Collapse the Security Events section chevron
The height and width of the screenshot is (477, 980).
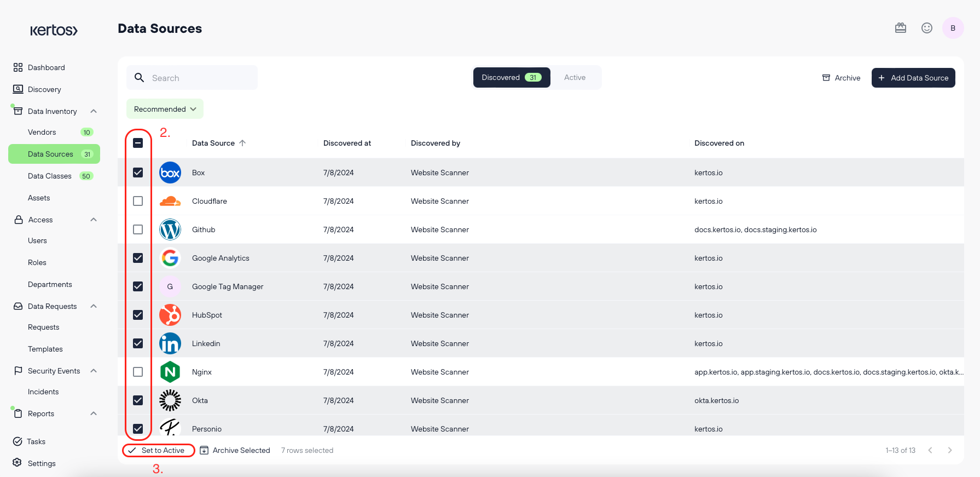[x=94, y=371]
